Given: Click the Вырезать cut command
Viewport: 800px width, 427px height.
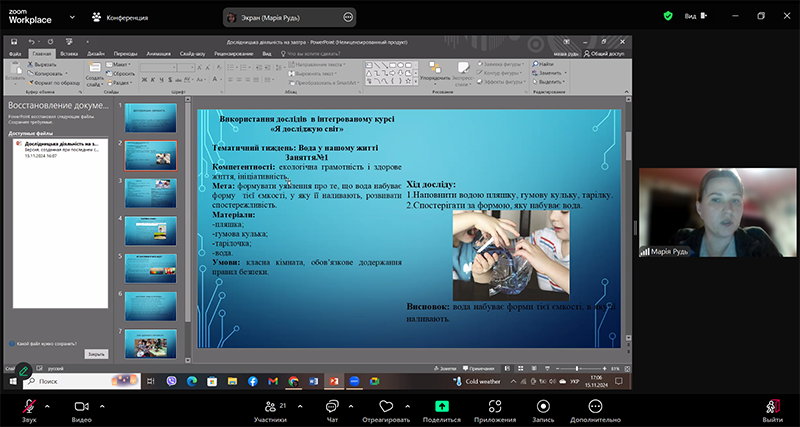Looking at the screenshot, I should (42, 65).
